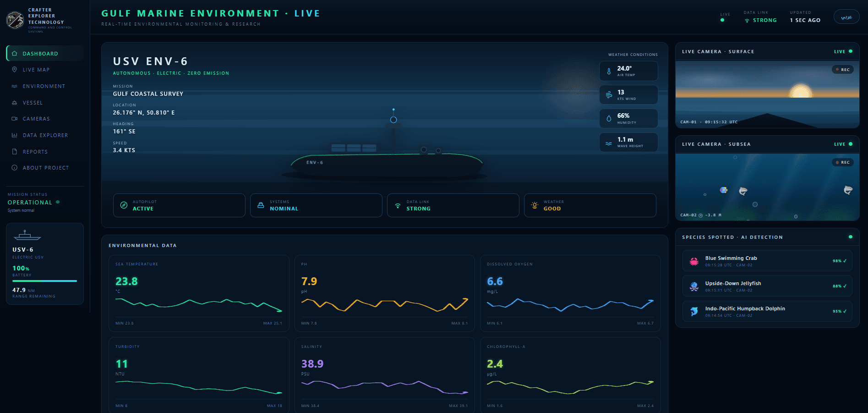Open the surface live camera feed
The height and width of the screenshot is (413, 868).
click(767, 94)
